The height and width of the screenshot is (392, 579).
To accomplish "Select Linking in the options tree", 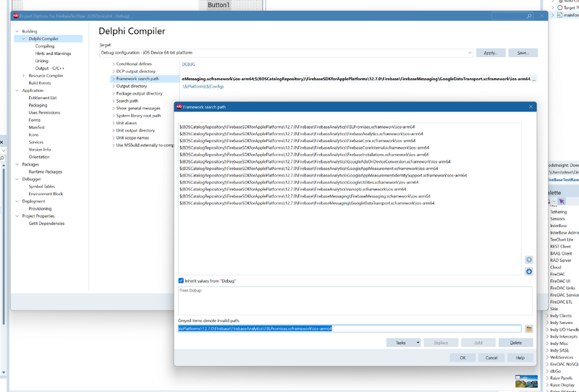I will coord(42,61).
